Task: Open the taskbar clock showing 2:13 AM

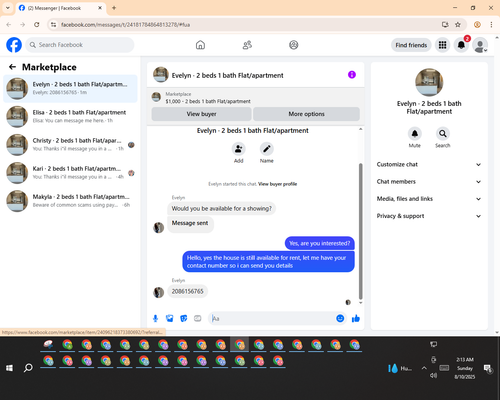Action: click(465, 368)
